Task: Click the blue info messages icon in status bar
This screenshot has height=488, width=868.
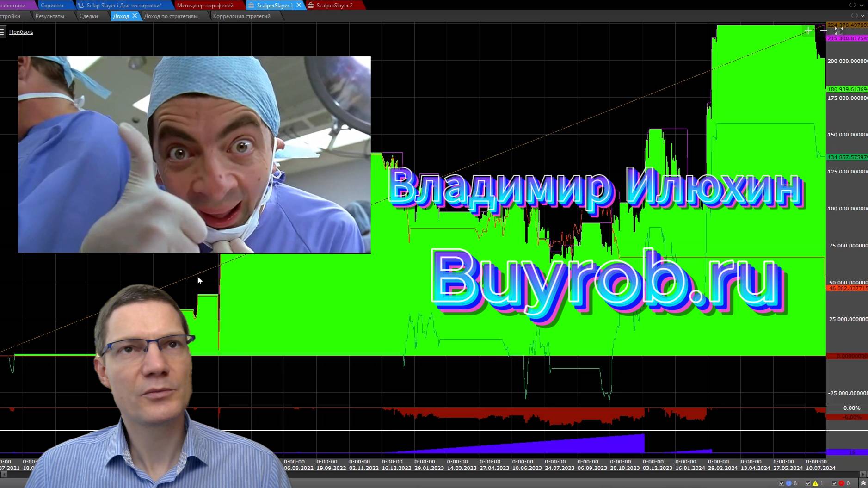Action: click(788, 483)
